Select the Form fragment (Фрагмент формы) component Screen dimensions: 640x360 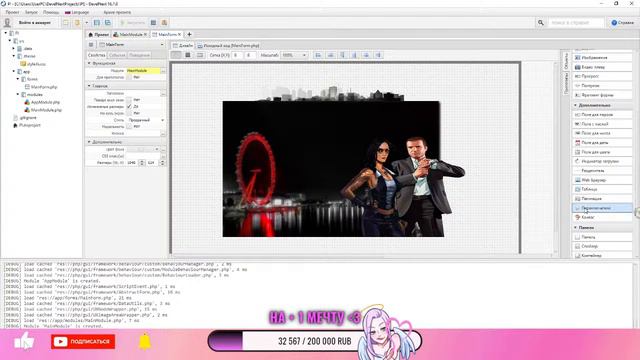[x=602, y=95]
